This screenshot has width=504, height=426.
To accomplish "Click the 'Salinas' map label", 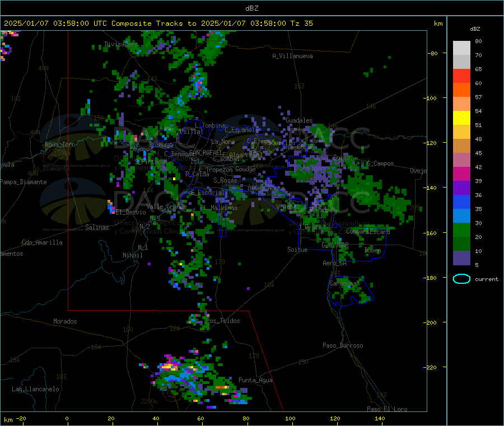I will point(97,227).
